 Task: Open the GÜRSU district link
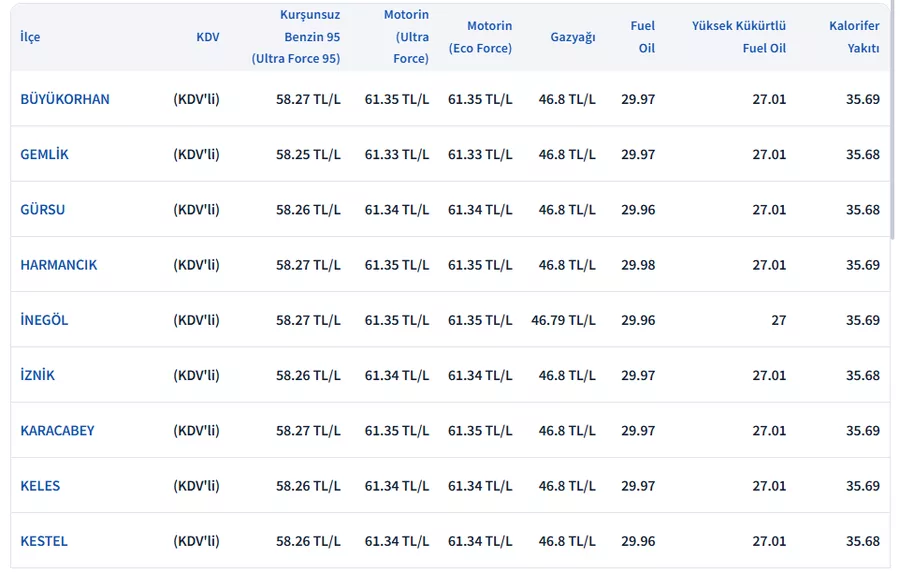43,210
